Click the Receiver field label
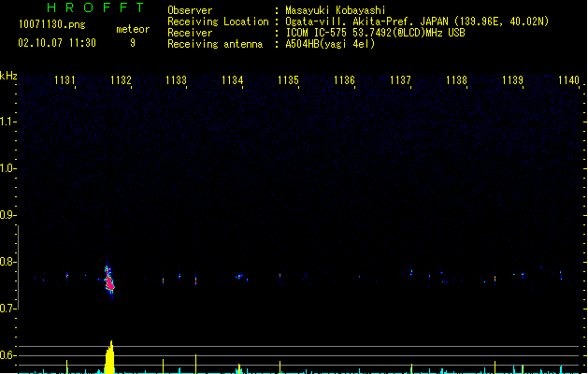 click(190, 33)
